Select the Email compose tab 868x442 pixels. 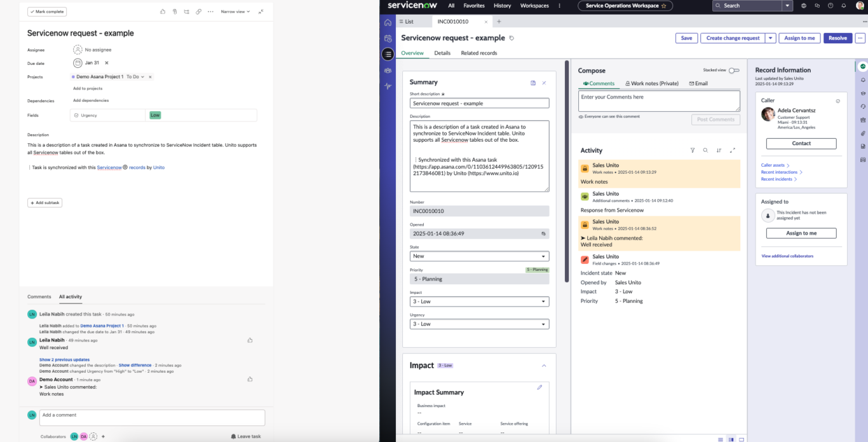click(x=698, y=83)
